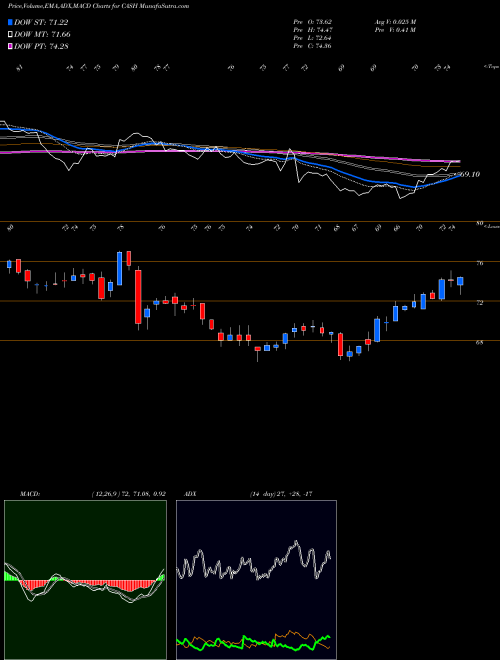Click the magenta DOW PT legend swatch
Screen dimensions: 500x660
click(11, 46)
